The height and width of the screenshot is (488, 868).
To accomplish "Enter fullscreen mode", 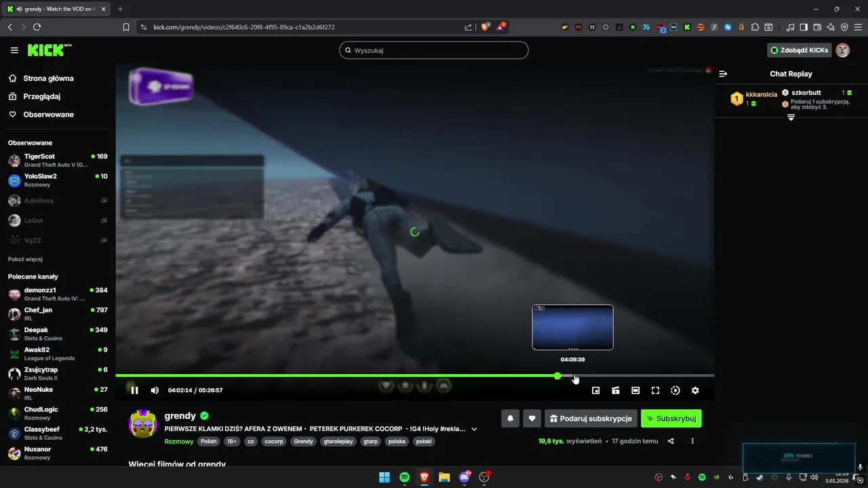I will (655, 390).
